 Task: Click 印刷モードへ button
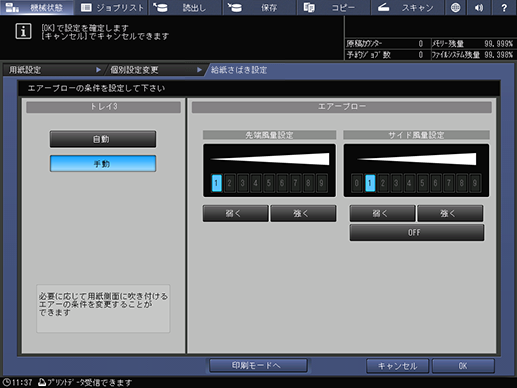258,366
